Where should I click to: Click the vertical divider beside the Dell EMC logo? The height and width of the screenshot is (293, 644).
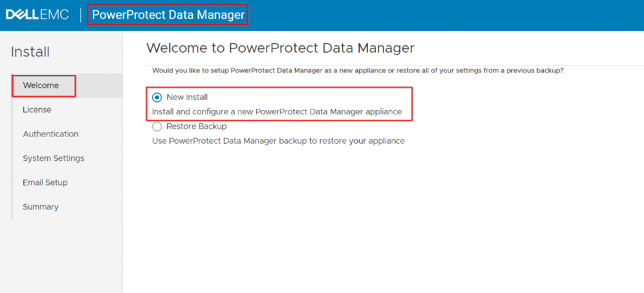coord(80,15)
